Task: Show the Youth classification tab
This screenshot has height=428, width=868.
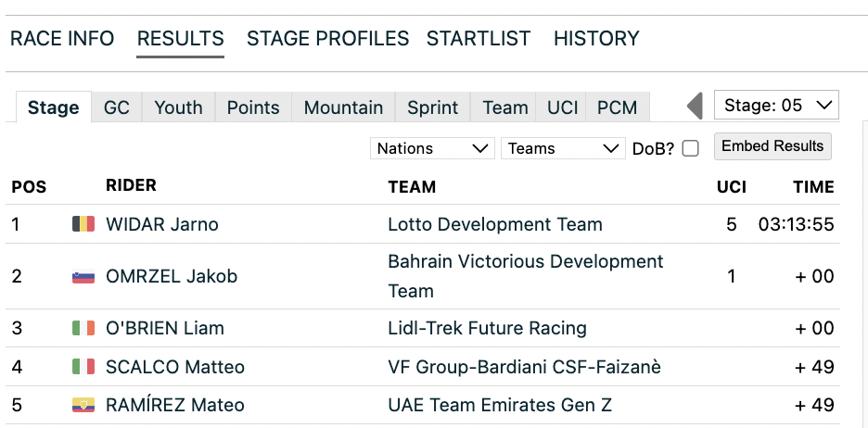Action: click(178, 107)
